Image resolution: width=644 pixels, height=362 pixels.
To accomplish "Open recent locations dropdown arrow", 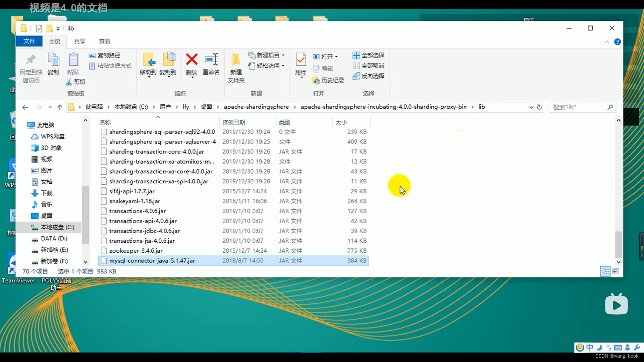I will click(50, 107).
